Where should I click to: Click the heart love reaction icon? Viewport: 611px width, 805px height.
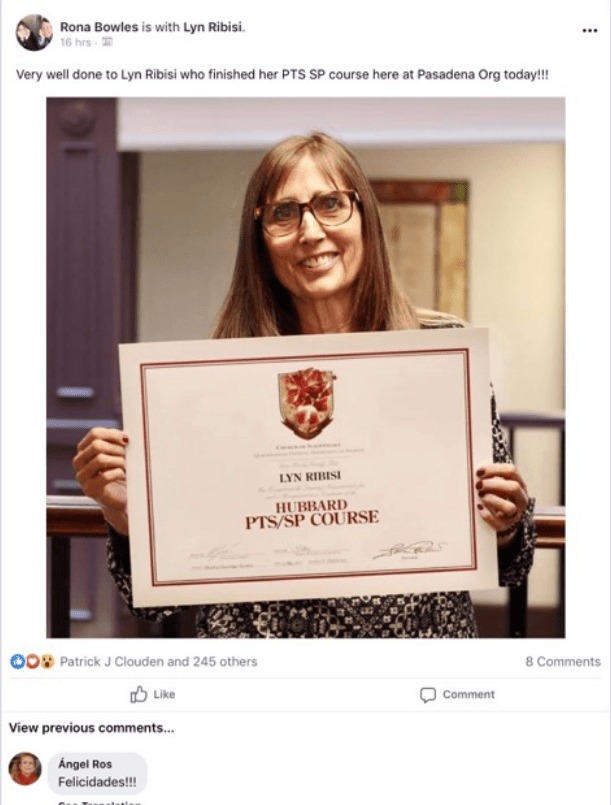pyautogui.click(x=32, y=662)
